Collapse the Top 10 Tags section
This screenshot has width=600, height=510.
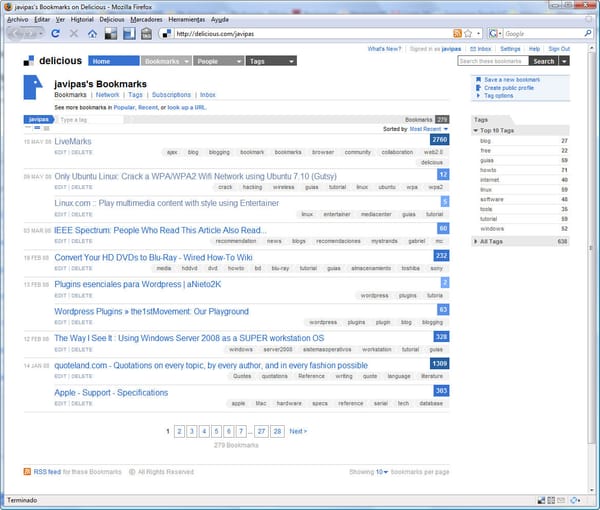477,132
